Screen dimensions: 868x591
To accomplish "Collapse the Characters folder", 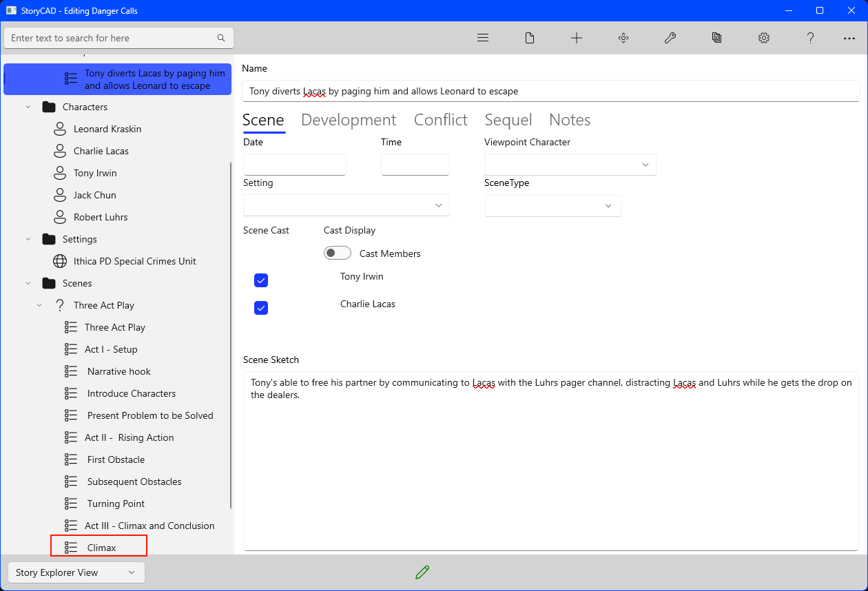I will click(x=28, y=107).
